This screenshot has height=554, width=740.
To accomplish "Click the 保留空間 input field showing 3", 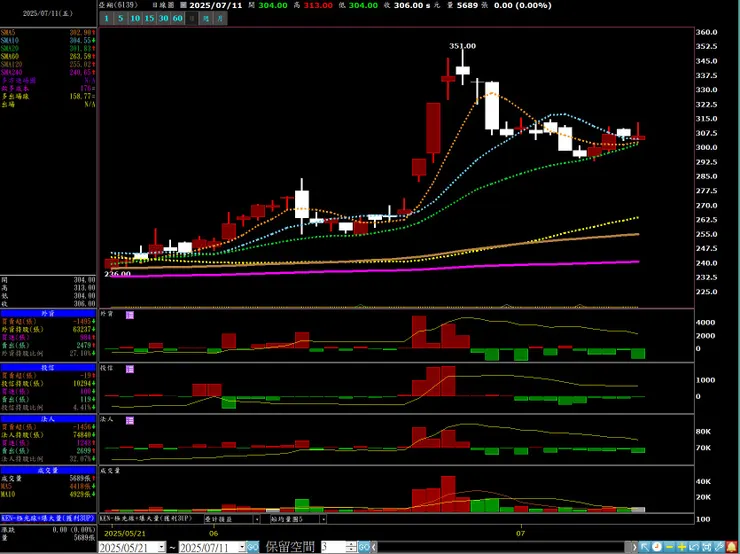I will [x=333, y=547].
